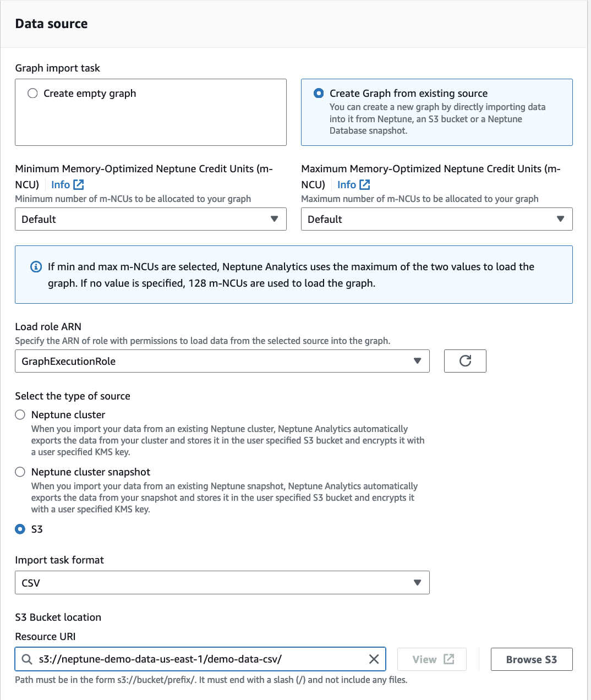Choose Neptune cluster snapshot as source
Screen dimensions: 591x700
20,472
